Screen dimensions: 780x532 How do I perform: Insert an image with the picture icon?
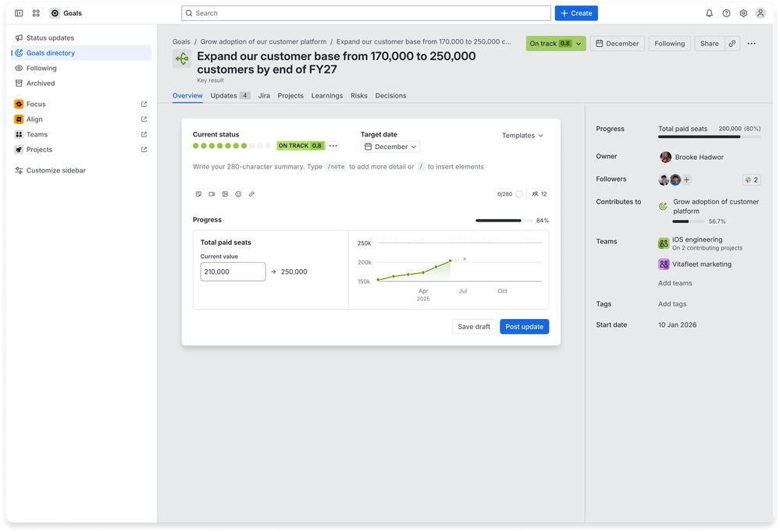pos(225,194)
